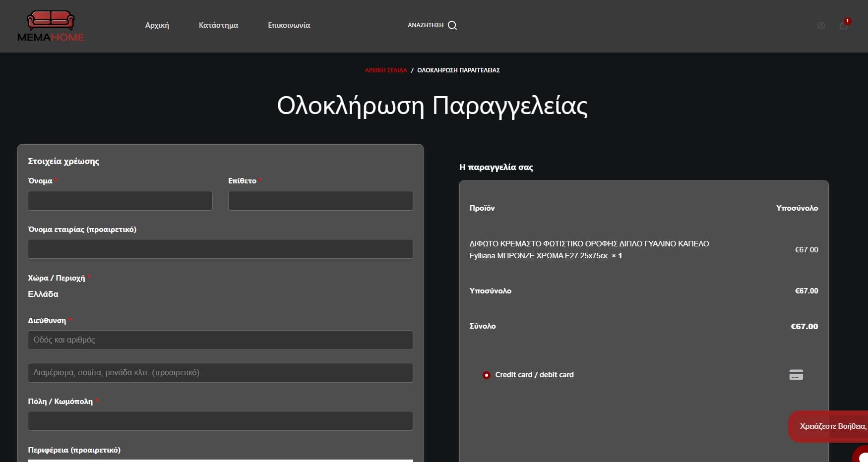
Task: Focus apartment/suite optional address field
Action: 220,373
